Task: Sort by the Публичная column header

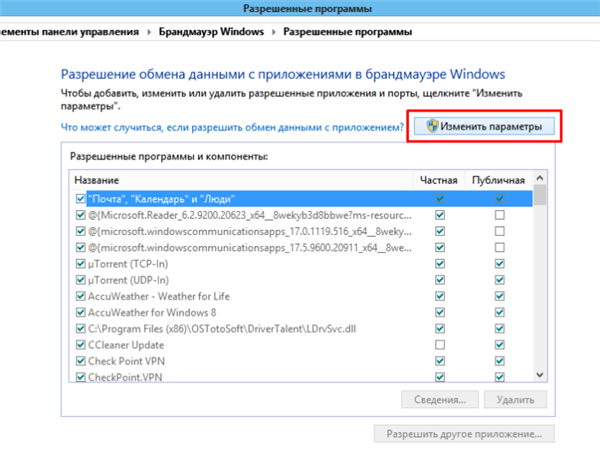Action: 498,180
